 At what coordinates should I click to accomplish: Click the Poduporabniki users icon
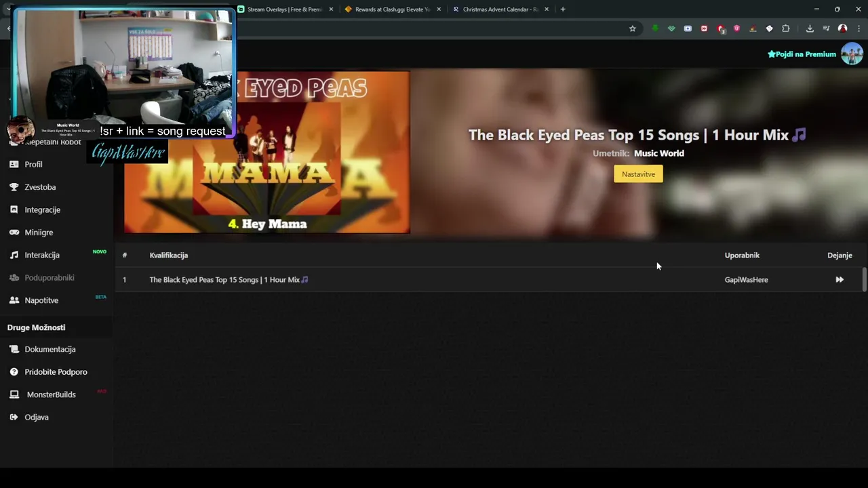pos(14,277)
